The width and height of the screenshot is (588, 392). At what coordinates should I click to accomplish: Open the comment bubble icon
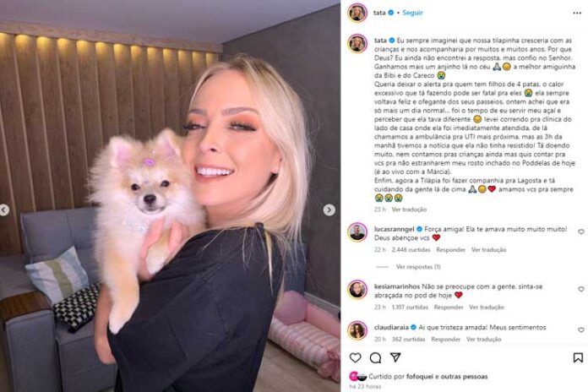(375, 358)
